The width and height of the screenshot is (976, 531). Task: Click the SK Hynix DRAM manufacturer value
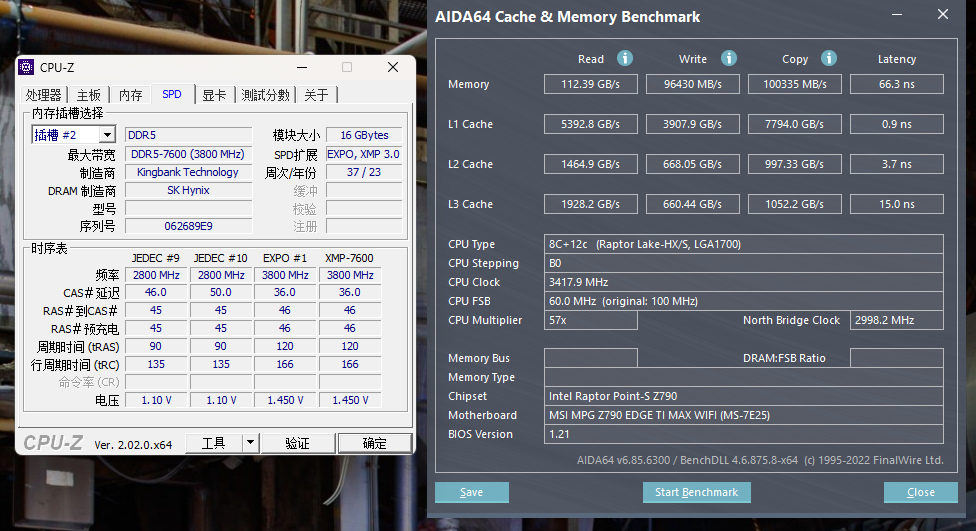(188, 190)
